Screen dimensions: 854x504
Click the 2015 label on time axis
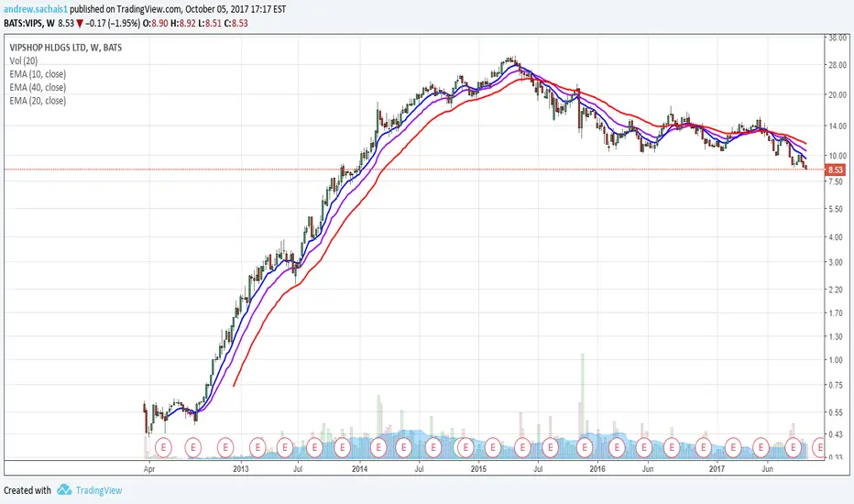[x=478, y=468]
